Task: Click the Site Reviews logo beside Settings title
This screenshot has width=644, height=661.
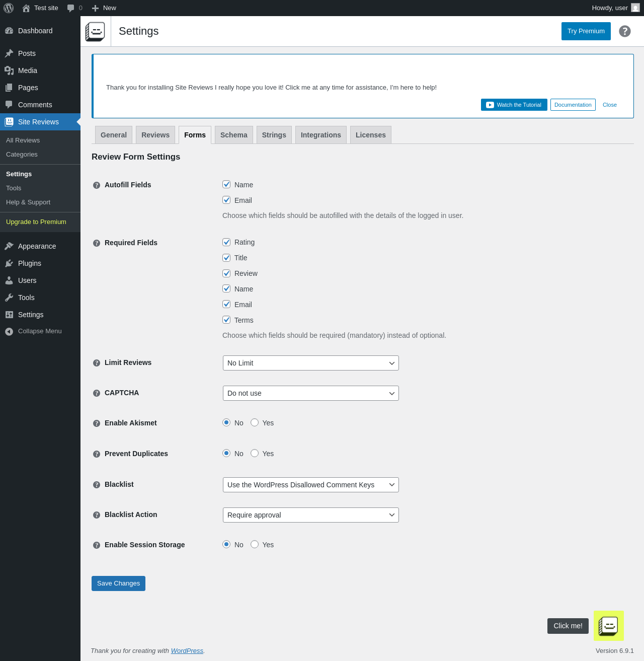Action: [x=95, y=31]
